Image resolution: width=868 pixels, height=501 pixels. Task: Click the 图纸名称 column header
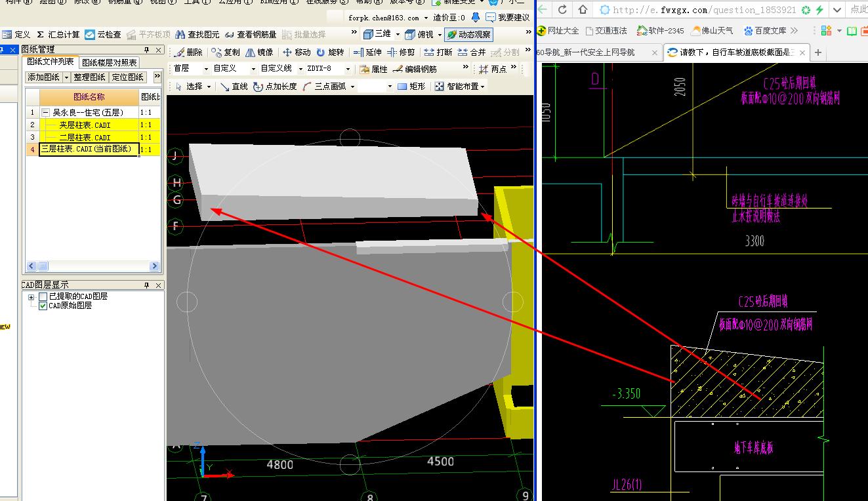point(89,97)
